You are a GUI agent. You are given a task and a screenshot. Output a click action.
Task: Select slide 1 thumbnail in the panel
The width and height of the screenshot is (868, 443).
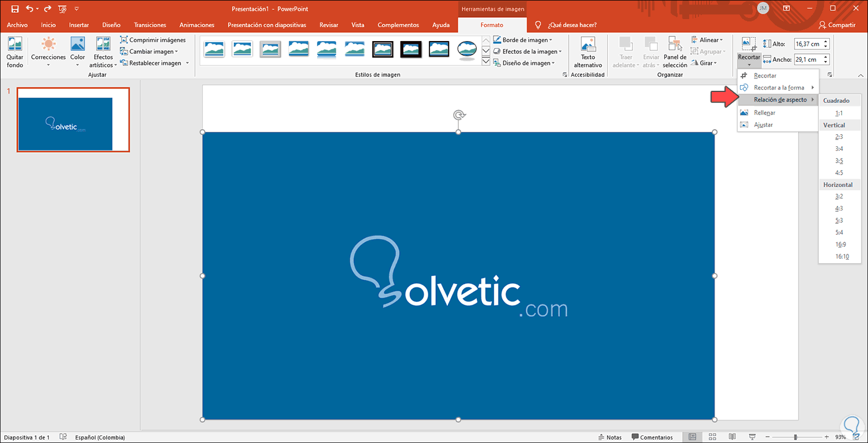[x=73, y=120]
